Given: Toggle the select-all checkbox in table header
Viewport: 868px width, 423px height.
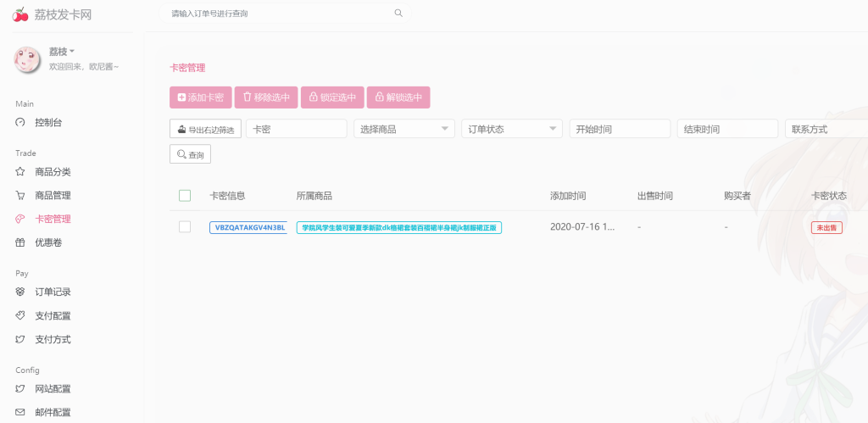Looking at the screenshot, I should [185, 196].
